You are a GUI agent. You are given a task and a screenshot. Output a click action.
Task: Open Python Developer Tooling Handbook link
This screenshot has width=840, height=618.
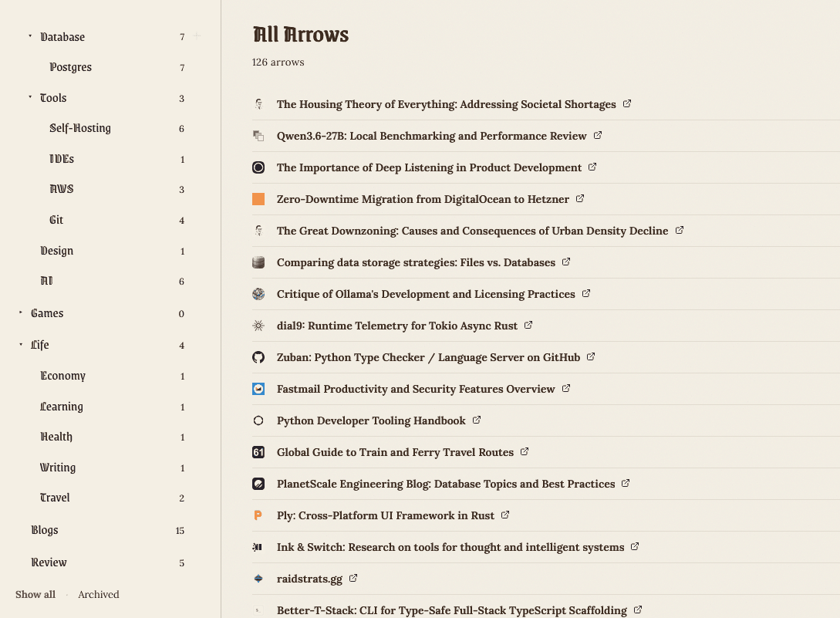[371, 420]
